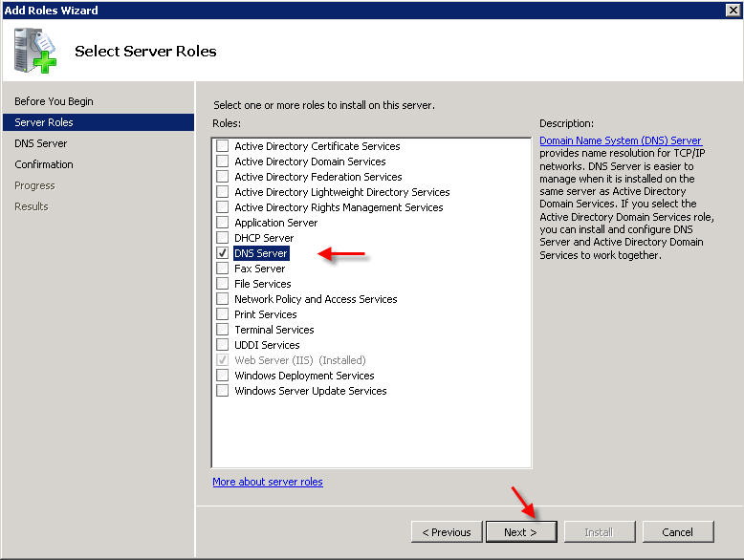The image size is (744, 560).
Task: Check Active Directory Lightweight Directory Services checkbox
Action: (222, 191)
